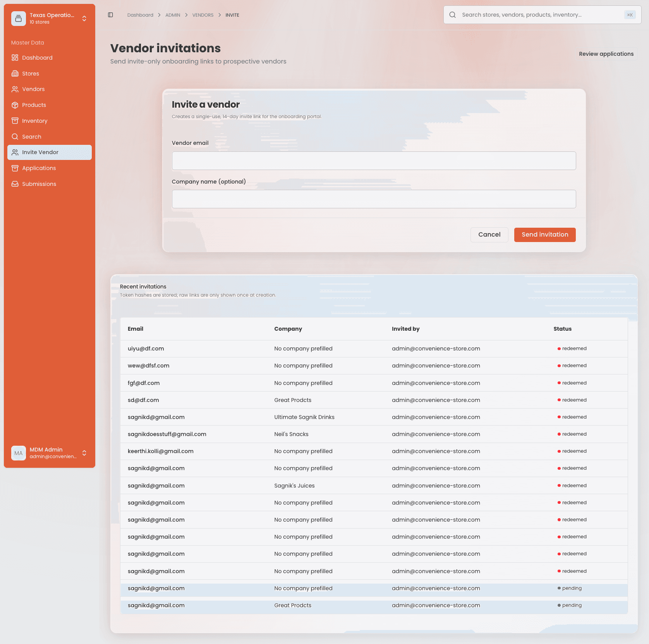Click the Search magnifier icon in sidebar
This screenshot has width=649, height=644.
click(15, 137)
